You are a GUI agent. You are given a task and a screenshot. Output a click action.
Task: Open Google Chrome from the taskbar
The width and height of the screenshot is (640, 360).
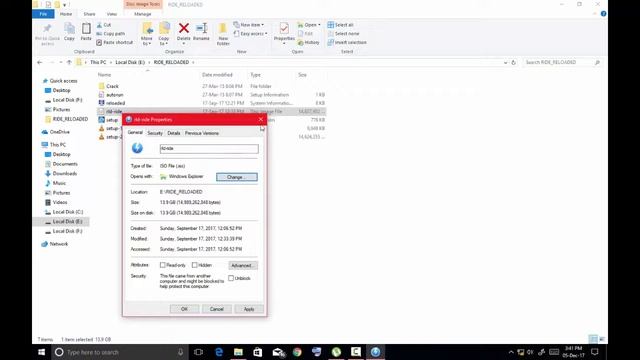297,352
